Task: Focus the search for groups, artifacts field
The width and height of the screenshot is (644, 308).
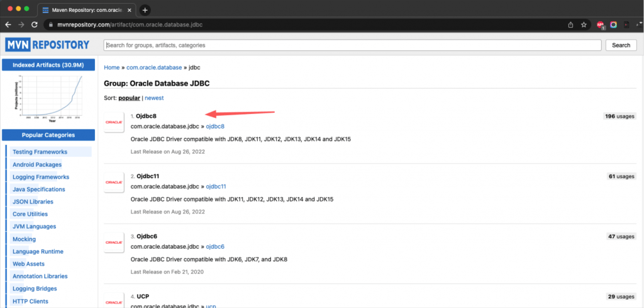Action: tap(352, 45)
